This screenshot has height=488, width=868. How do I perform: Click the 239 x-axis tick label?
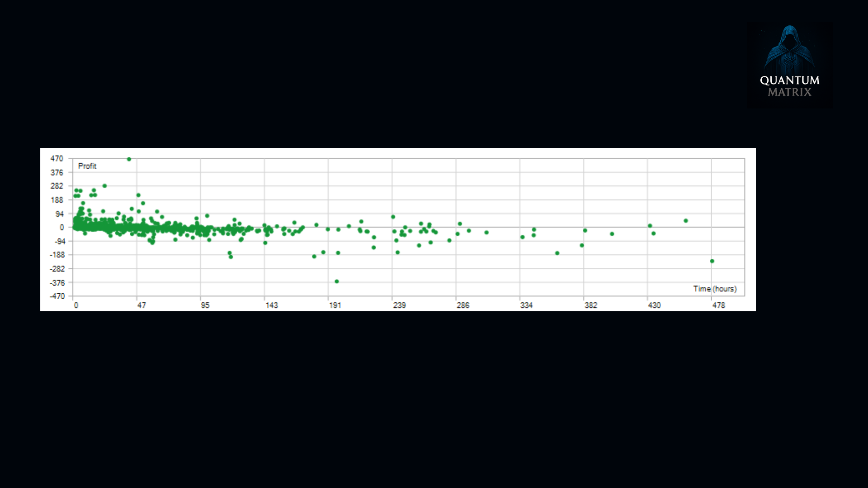coord(399,305)
